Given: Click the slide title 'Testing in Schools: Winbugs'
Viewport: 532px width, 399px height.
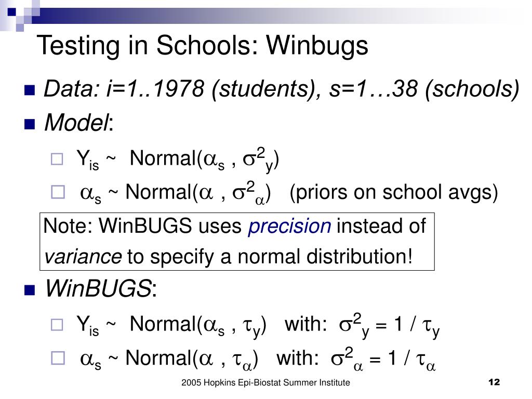Looking at the screenshot, I should click(203, 46).
